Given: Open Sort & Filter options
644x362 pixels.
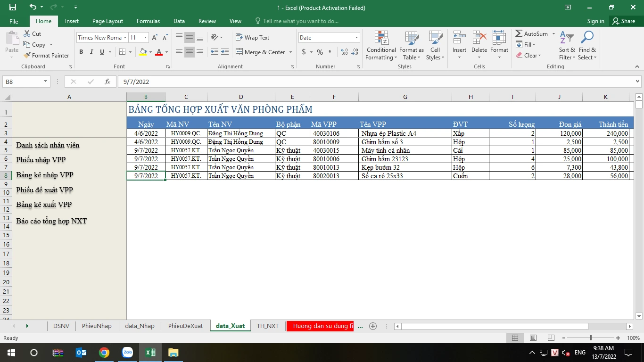Looking at the screenshot, I should click(567, 45).
